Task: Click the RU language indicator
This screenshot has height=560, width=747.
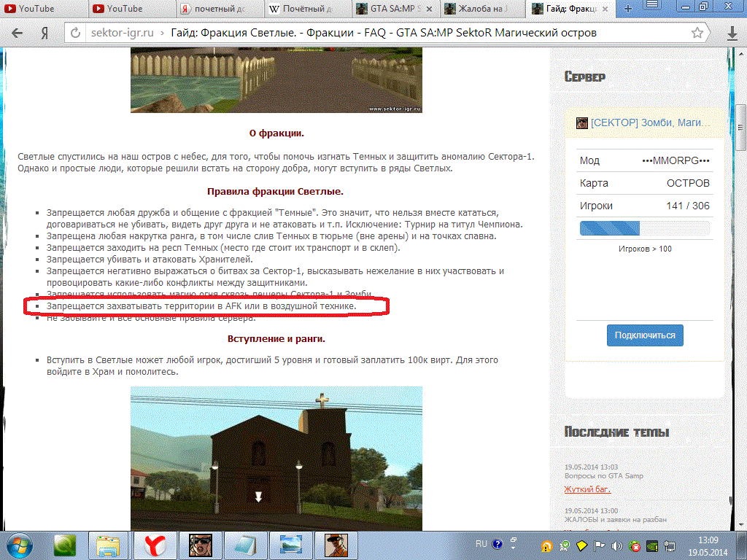Action: (481, 544)
